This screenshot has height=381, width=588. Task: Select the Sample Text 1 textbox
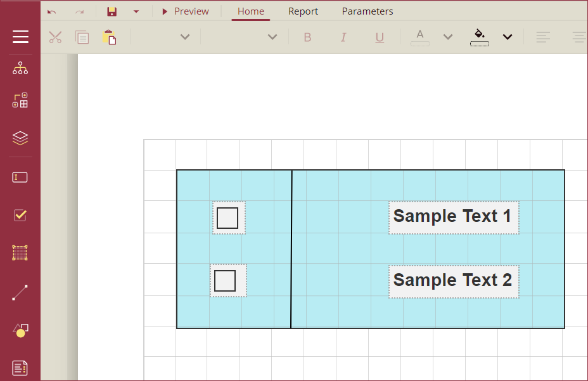click(454, 217)
